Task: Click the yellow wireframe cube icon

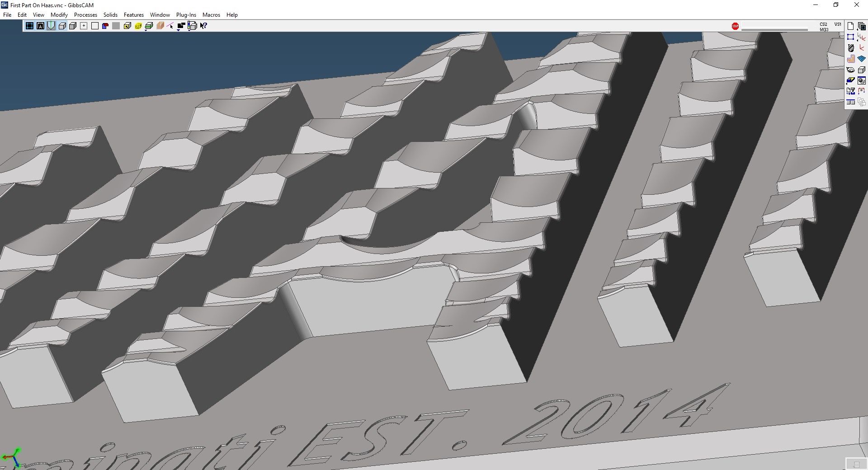Action: point(138,26)
